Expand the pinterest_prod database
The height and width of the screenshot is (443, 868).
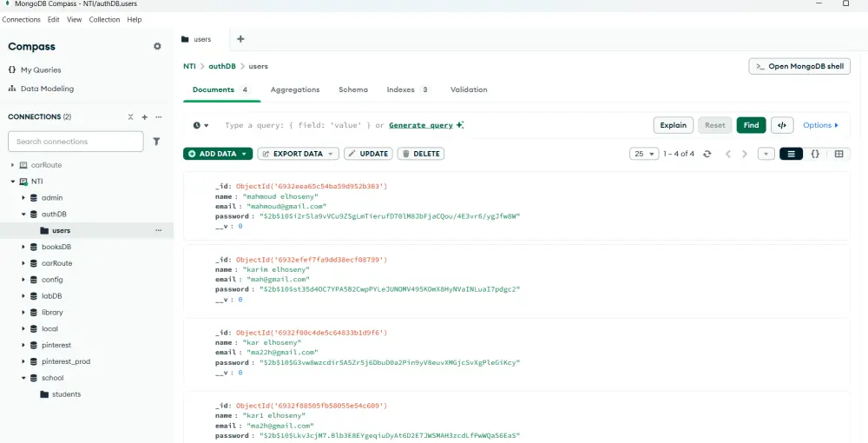[23, 361]
